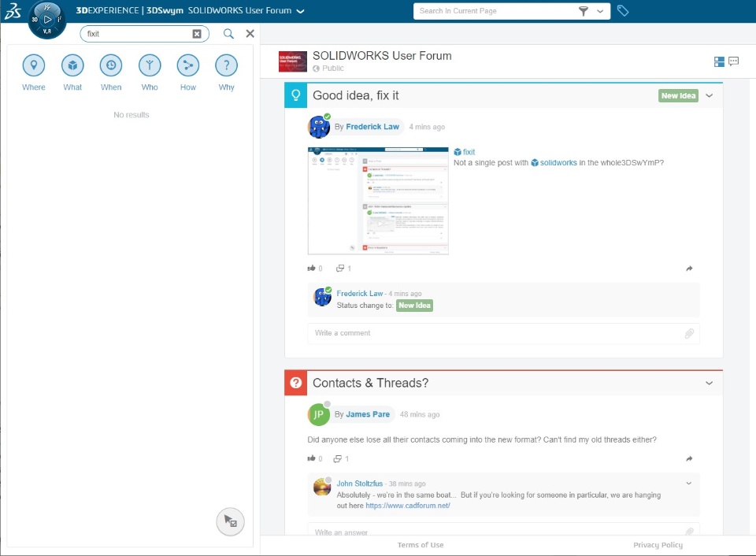The image size is (756, 556).
Task: Open Frederick Law author profile link
Action: [x=372, y=127]
